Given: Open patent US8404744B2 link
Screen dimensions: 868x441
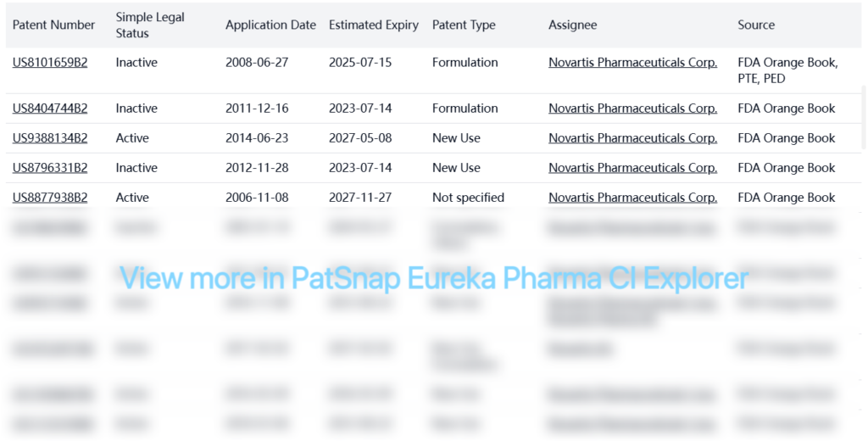Looking at the screenshot, I should tap(50, 109).
